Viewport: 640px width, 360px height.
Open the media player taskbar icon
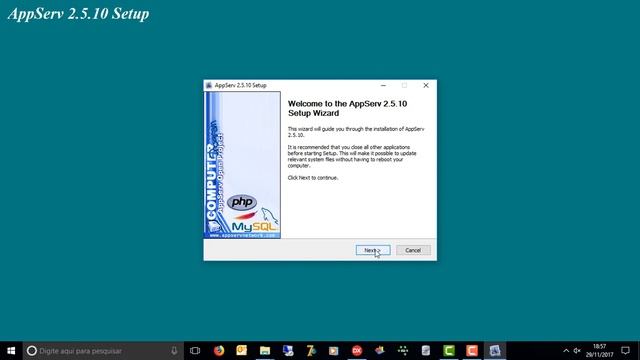coord(334,351)
